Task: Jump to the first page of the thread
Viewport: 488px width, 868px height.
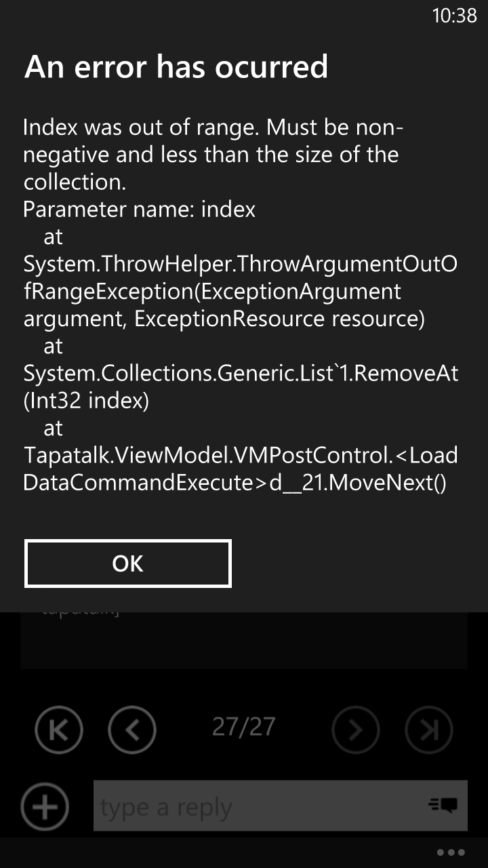Action: (59, 730)
